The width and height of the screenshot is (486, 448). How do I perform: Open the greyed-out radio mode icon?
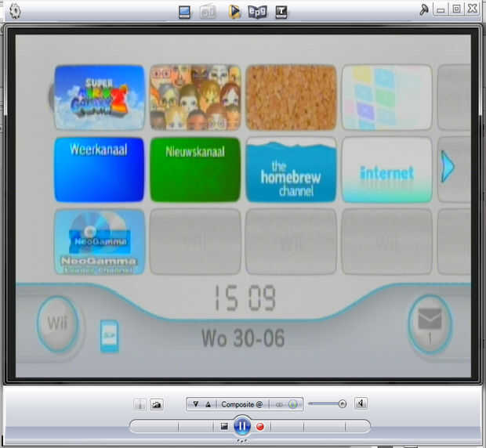coord(208,12)
